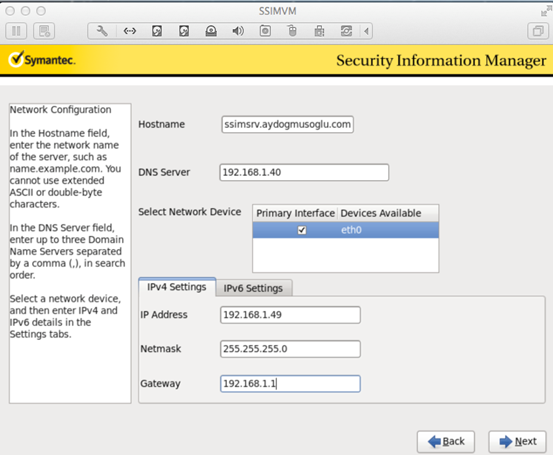Take a snapshot of the virtual machine

44,31
